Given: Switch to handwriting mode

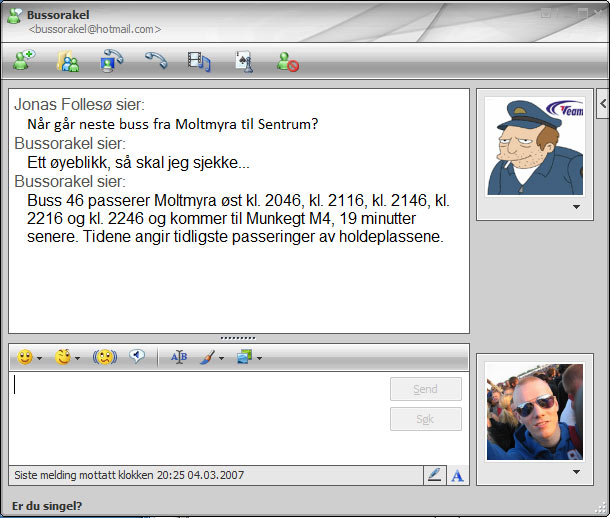Looking at the screenshot, I should click(435, 475).
